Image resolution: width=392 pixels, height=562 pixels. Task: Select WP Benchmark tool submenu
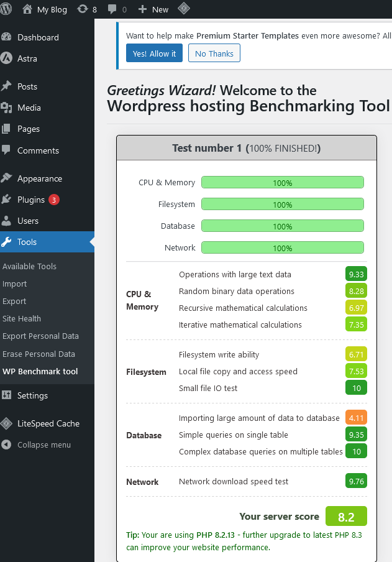[x=40, y=371]
